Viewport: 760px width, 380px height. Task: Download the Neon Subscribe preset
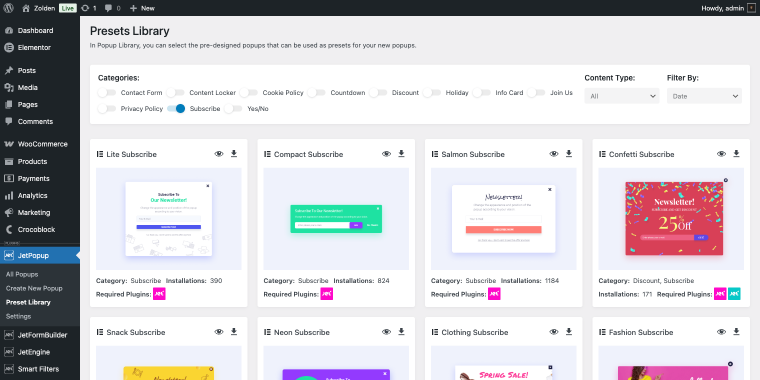tap(401, 332)
